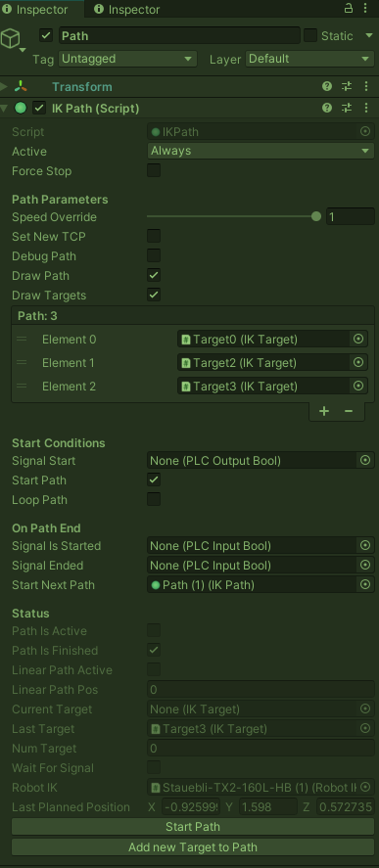
Task: Click the plus icon to add path element
Action: click(324, 411)
